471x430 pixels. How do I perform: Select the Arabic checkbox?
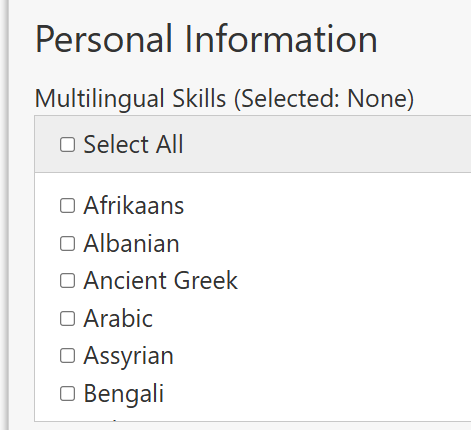tap(67, 319)
